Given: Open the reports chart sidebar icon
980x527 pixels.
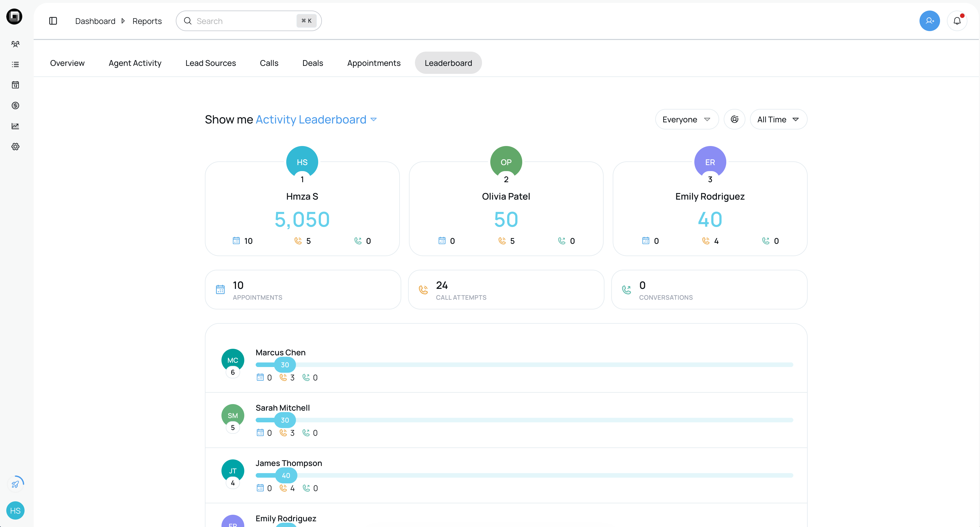Looking at the screenshot, I should [x=15, y=126].
